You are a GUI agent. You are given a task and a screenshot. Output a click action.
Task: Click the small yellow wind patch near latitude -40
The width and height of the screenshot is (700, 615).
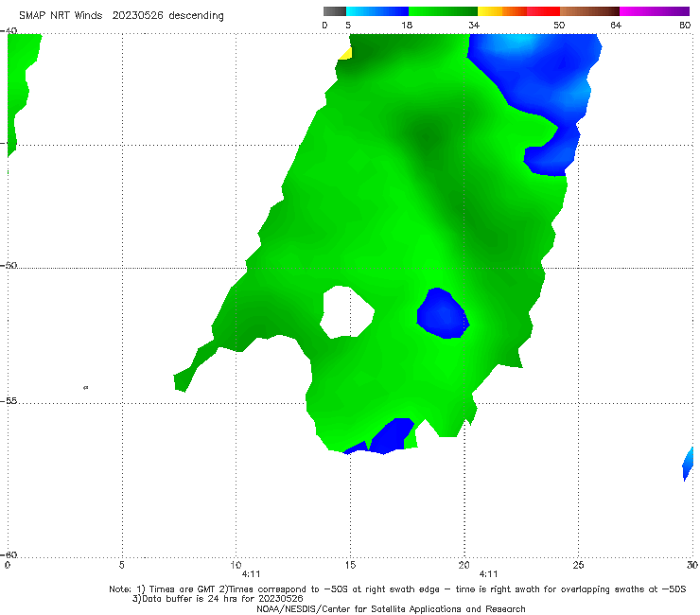pos(347,54)
